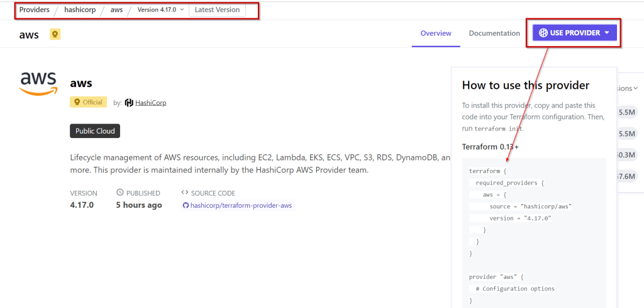The image size is (644, 308).
Task: Open the HashiCorp publisher link
Action: [x=151, y=103]
